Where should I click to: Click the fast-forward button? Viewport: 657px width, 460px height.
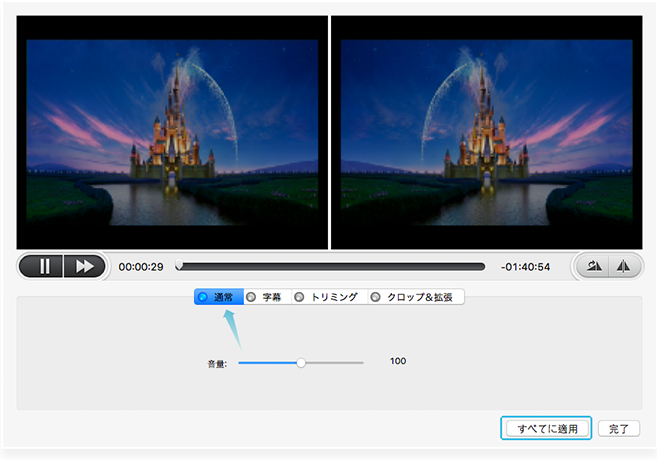point(84,266)
